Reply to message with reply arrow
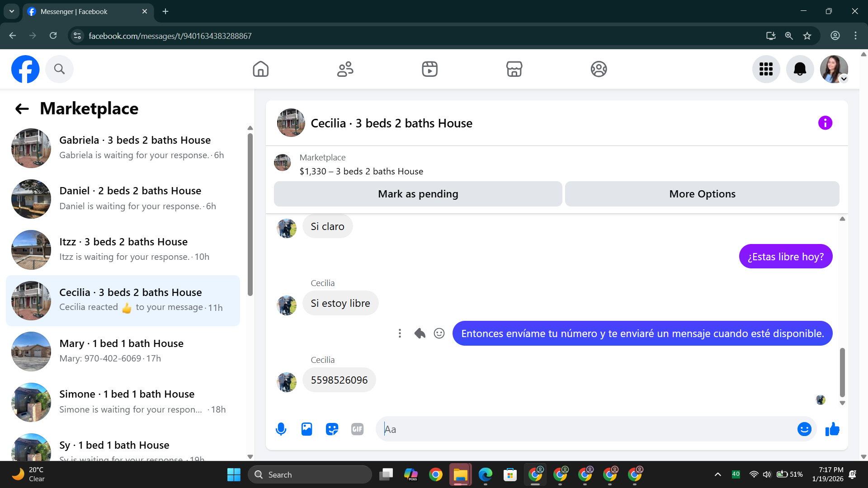868x488 pixels. point(420,333)
